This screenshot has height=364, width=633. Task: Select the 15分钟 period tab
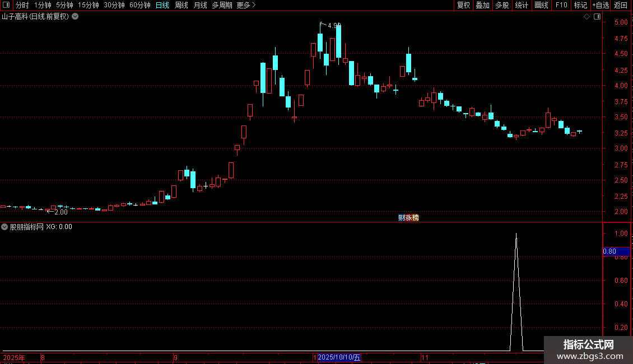[x=88, y=5]
